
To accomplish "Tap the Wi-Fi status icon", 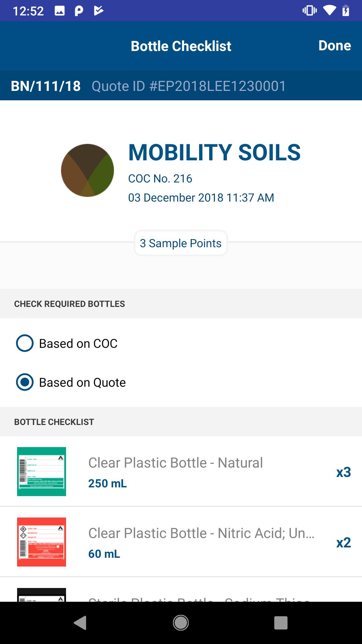I will [329, 11].
